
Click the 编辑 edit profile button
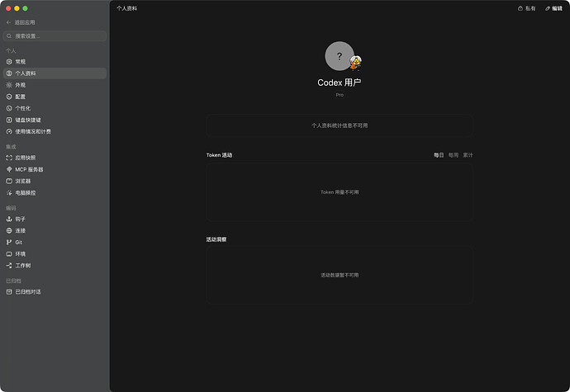point(553,8)
